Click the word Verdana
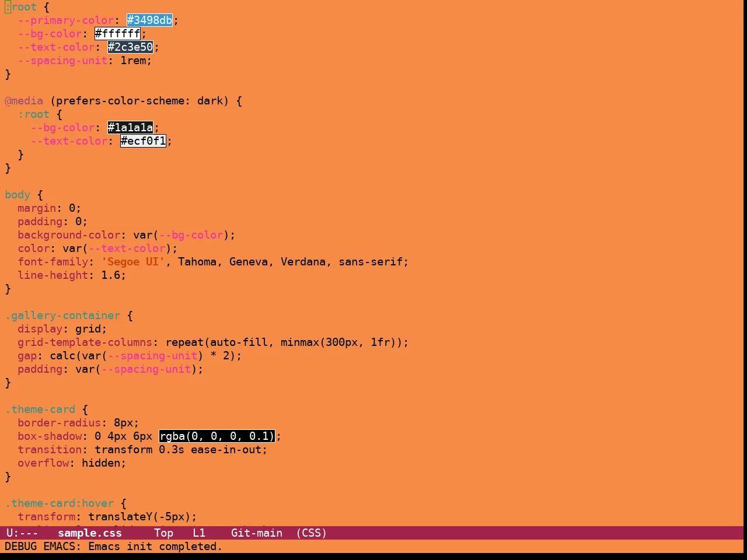Viewport: 747px width, 560px height. [x=303, y=262]
